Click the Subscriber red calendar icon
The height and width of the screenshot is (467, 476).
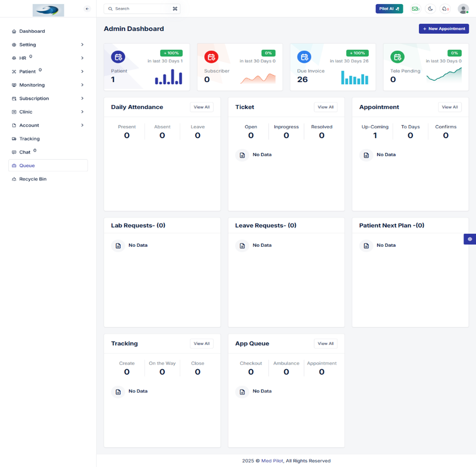(x=211, y=57)
